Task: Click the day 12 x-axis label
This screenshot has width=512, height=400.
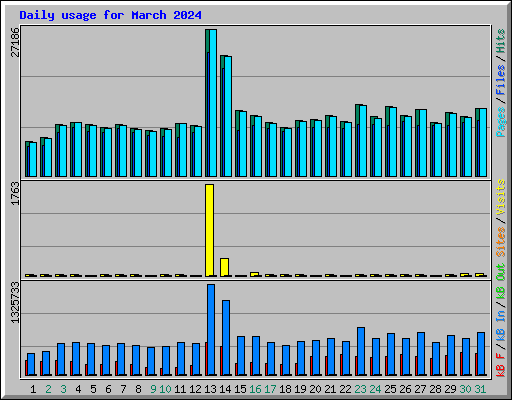Action: 195,389
